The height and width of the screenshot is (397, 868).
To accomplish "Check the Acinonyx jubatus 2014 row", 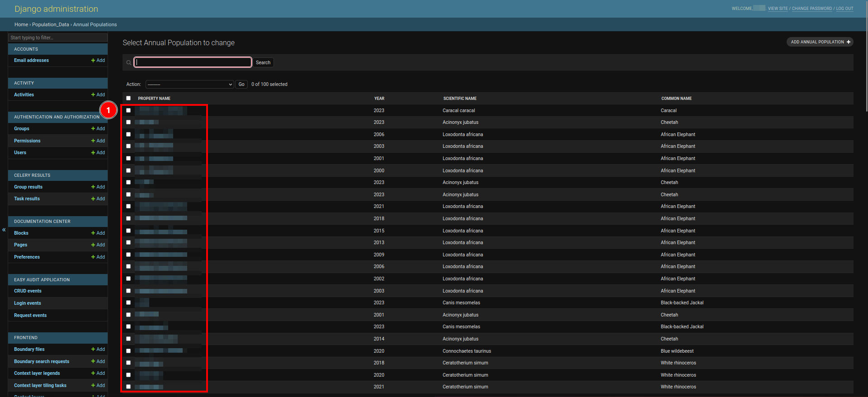I will tap(128, 339).
